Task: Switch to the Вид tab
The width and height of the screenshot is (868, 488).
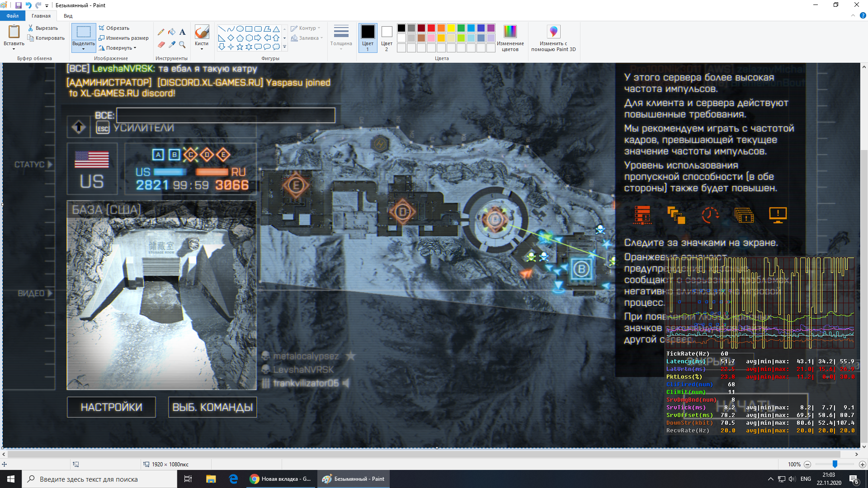Action: click(68, 16)
